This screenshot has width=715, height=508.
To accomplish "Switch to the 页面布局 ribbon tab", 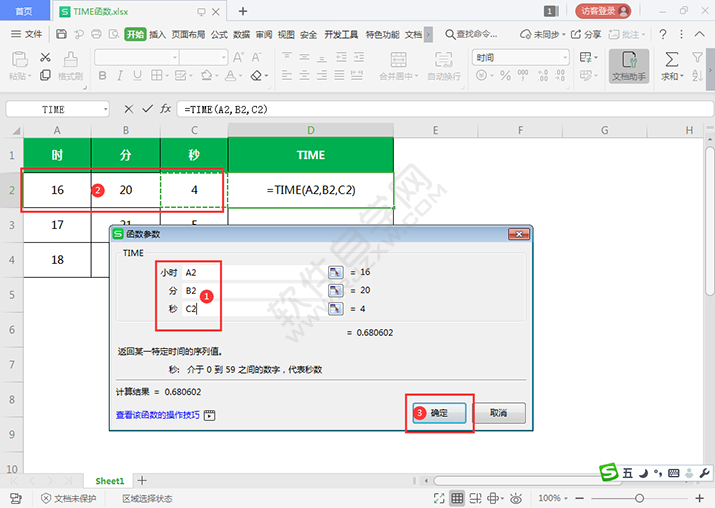I will tap(188, 34).
